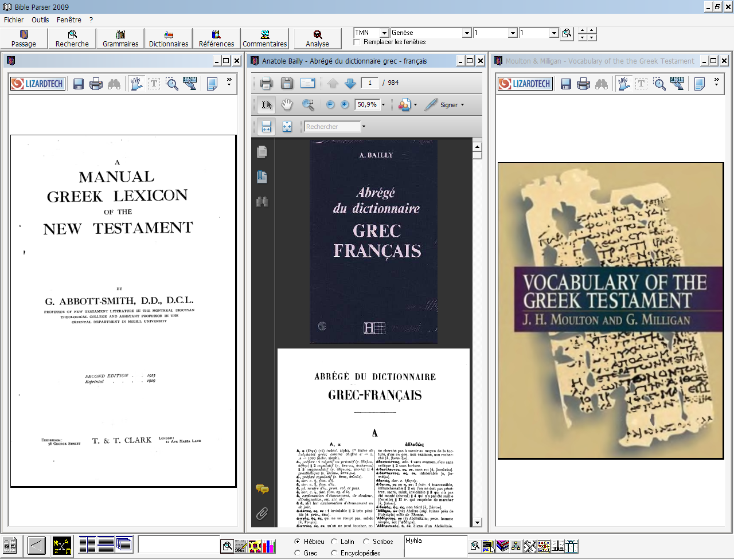Toggle 'Remplacer les fenêtres' checkbox

(357, 42)
